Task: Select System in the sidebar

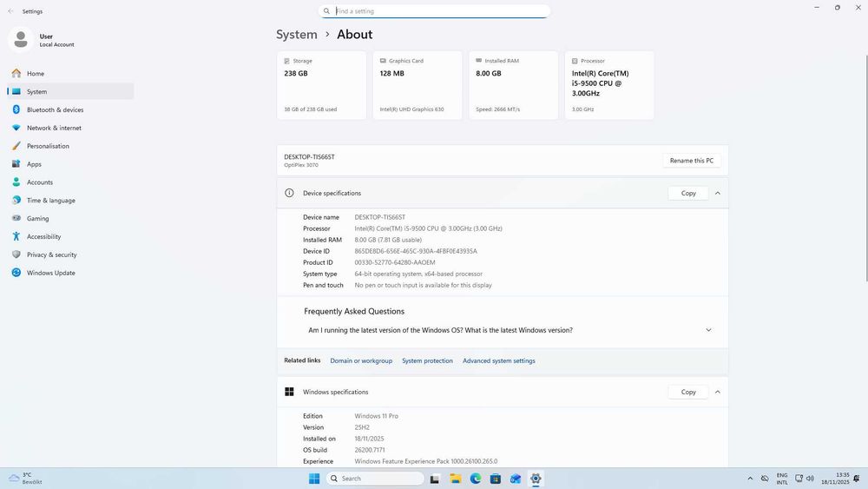Action: pos(70,91)
